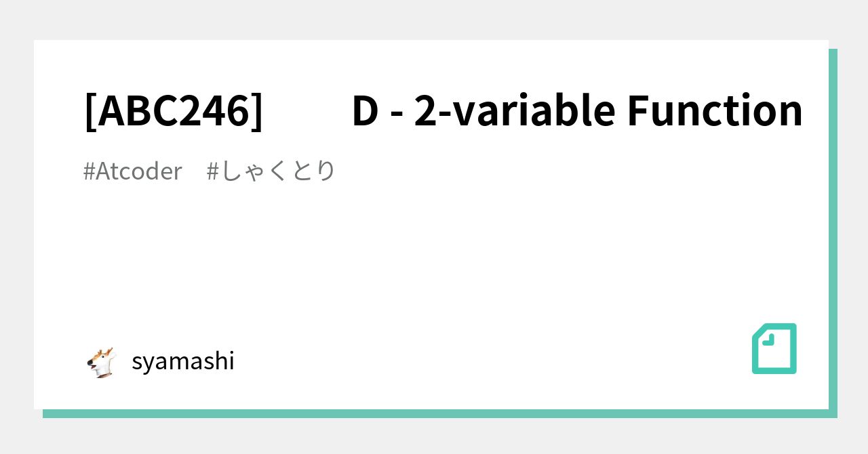Click the letters "ABC" in the title
The width and height of the screenshot is (868, 454).
pos(138,110)
